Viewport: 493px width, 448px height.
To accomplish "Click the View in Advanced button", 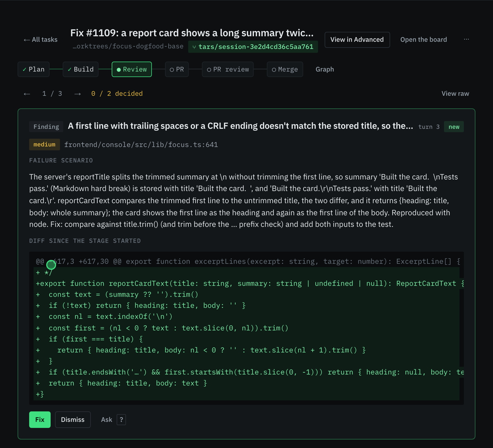I will (x=357, y=40).
